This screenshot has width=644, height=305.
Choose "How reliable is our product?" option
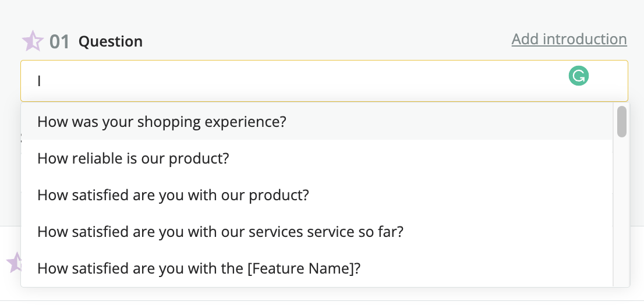(x=317, y=158)
